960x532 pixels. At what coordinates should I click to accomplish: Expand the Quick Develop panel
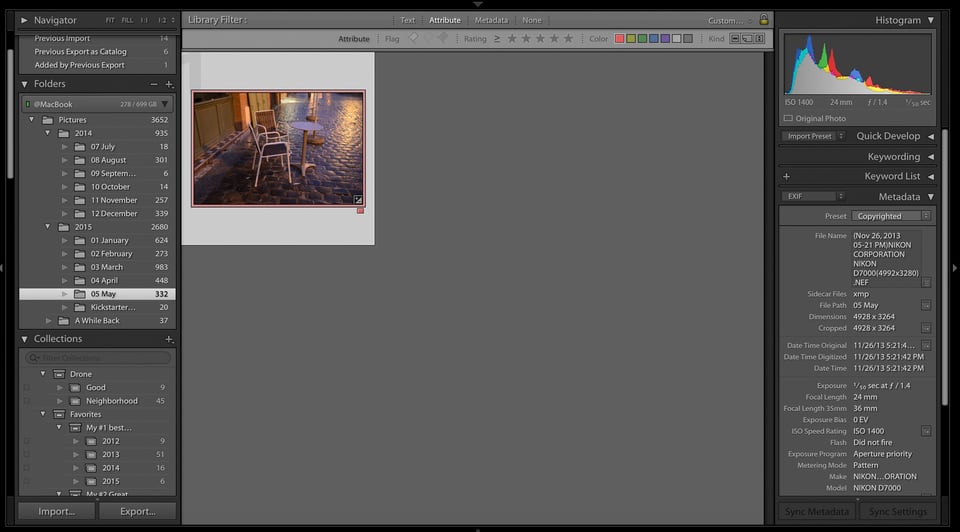931,136
